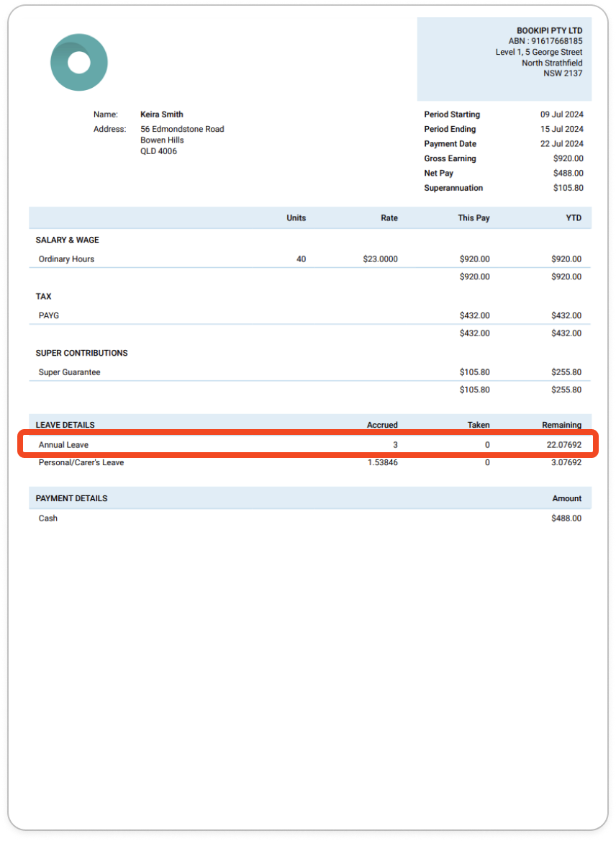616x841 pixels.
Task: Click the Bowen Hills suburb text
Action: 162,140
